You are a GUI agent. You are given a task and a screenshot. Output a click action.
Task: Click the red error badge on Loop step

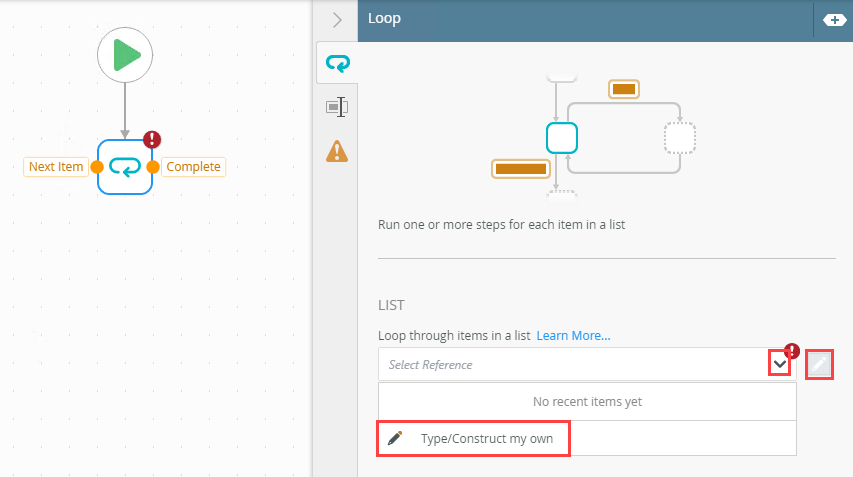[152, 140]
